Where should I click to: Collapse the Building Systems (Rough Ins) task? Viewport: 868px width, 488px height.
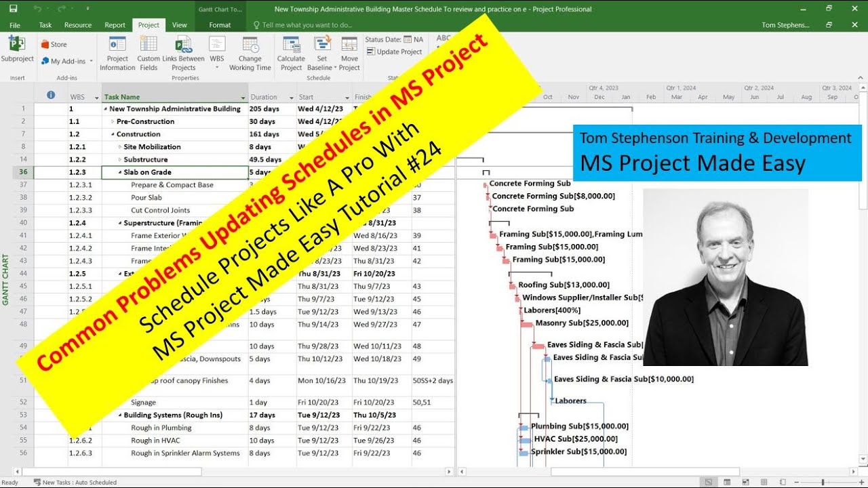pos(120,415)
